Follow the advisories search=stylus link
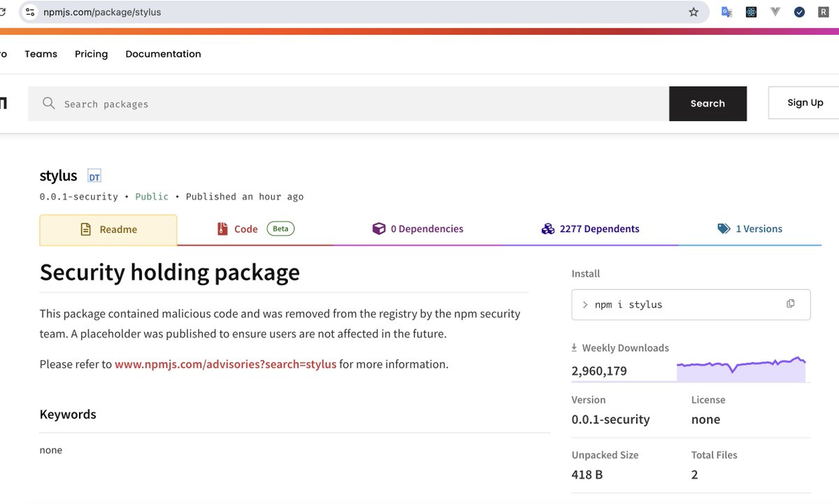This screenshot has height=504, width=839. click(226, 364)
